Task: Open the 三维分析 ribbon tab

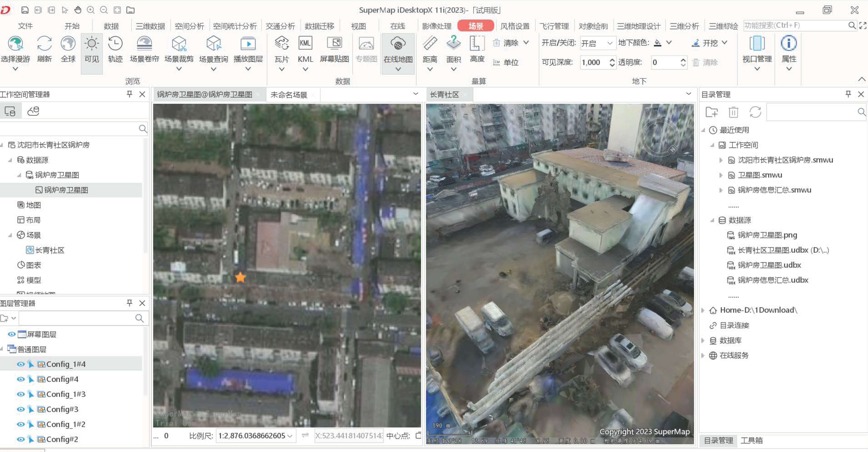Action: [684, 26]
